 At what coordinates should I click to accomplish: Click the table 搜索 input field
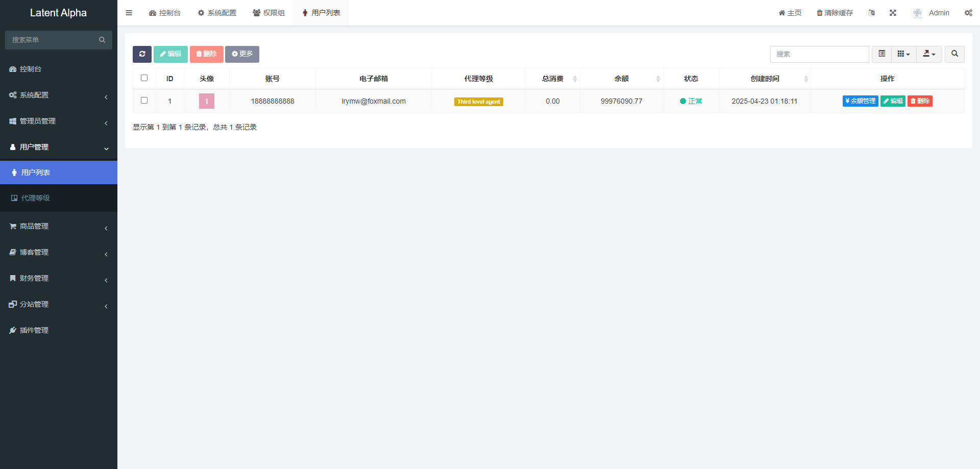tap(819, 54)
